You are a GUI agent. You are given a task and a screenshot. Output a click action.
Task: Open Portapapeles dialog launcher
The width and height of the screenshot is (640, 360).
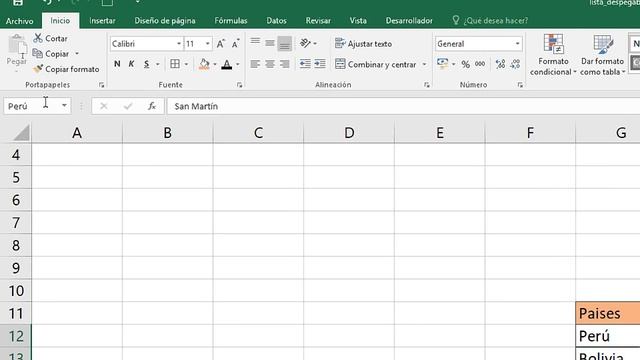(102, 85)
